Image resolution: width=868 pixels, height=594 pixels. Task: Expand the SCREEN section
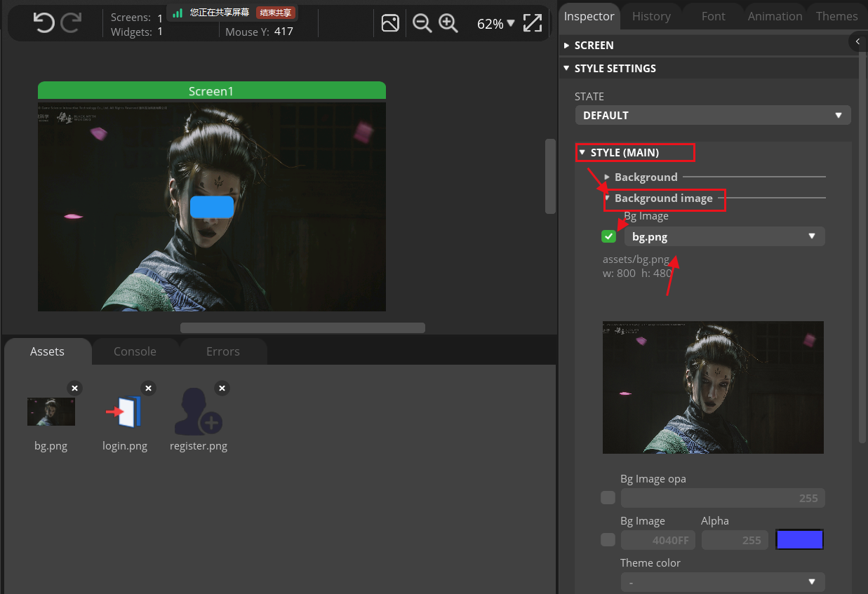click(709, 45)
